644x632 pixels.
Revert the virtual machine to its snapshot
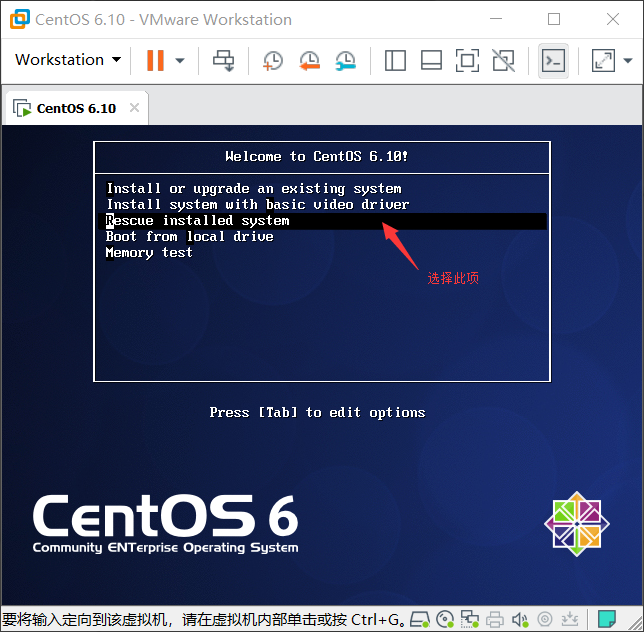[309, 61]
